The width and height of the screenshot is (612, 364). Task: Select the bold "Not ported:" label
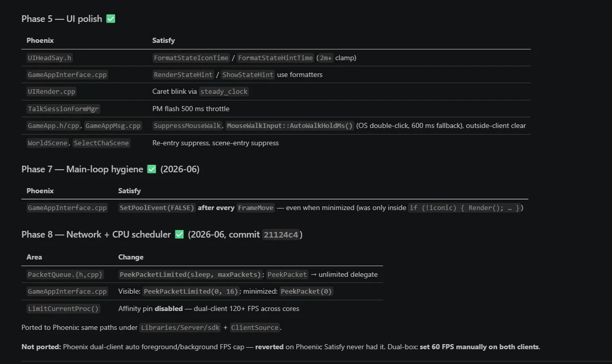pos(41,347)
